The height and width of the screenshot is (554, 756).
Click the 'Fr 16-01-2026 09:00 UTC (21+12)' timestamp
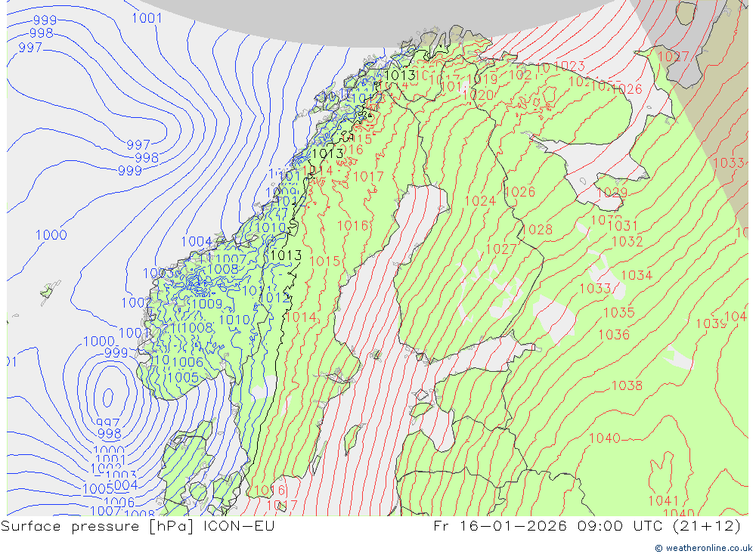click(x=587, y=526)
